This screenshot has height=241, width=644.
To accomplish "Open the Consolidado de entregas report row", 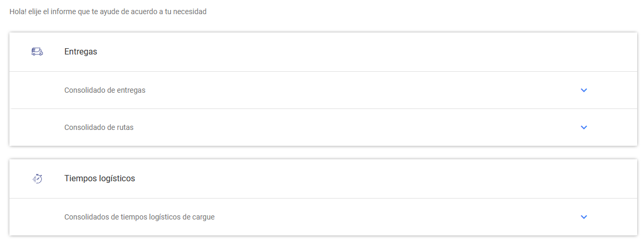I will pyautogui.click(x=314, y=90).
